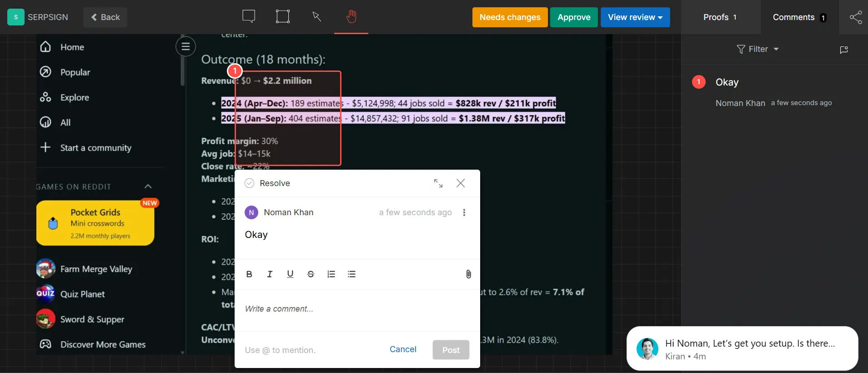This screenshot has width=868, height=373.
Task: Click the '$828k rev / $211k profit' text
Action: click(x=506, y=103)
